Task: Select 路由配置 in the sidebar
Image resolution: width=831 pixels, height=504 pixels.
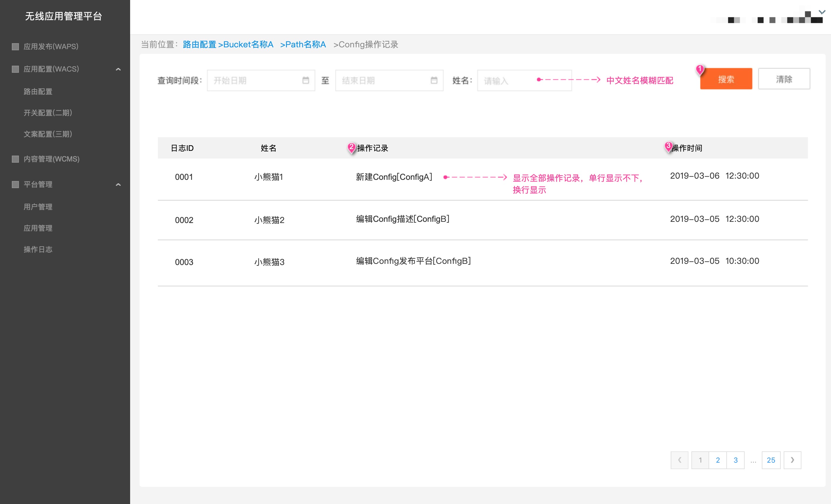Action: click(x=38, y=91)
